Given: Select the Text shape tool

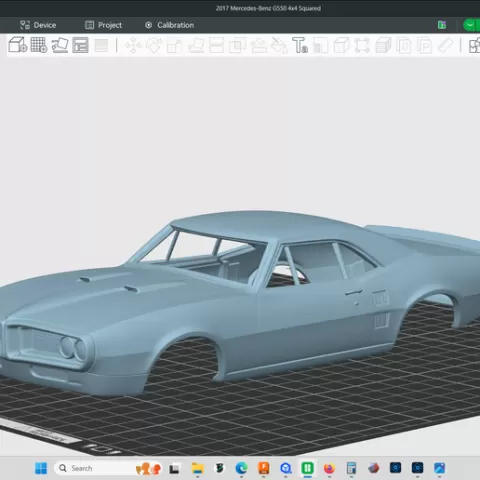Looking at the screenshot, I should (300, 45).
